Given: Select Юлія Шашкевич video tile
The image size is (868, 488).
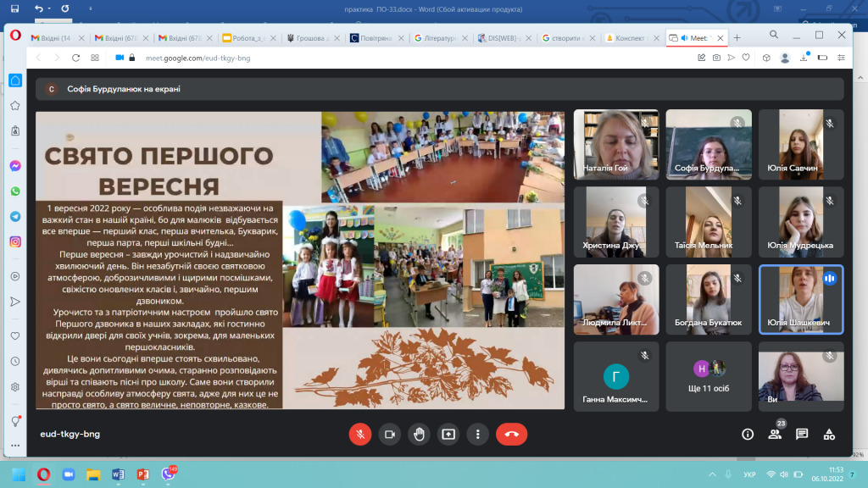Looking at the screenshot, I should 800,299.
